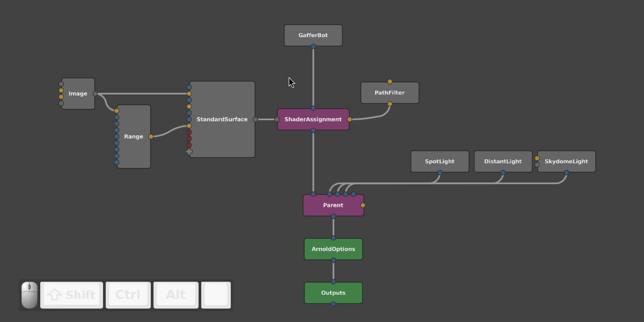Viewport: 644px width, 322px height.
Task: Select the PathFilter node
Action: pos(390,93)
